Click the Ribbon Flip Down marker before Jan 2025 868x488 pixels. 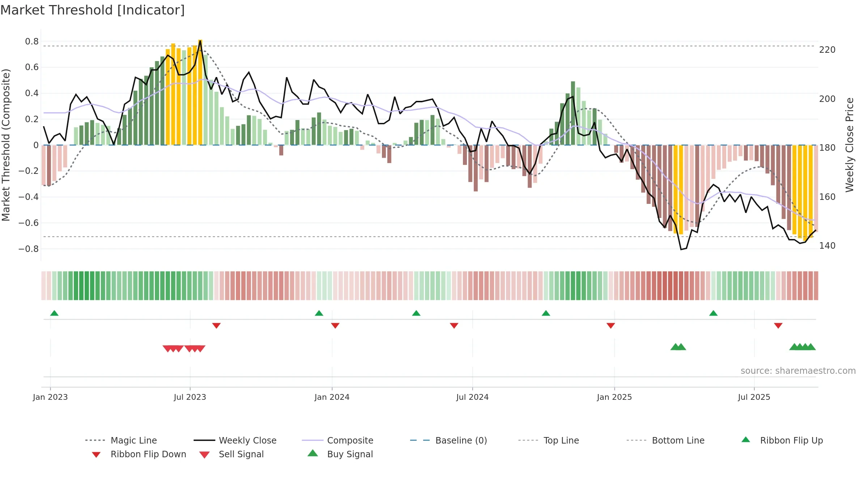[x=611, y=326]
